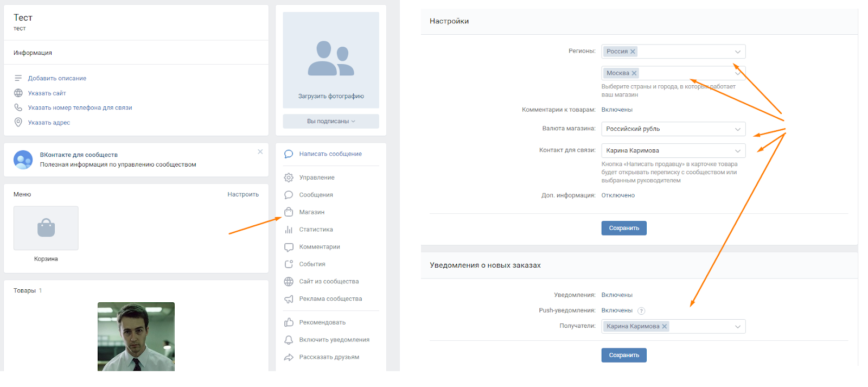The image size is (868, 387).
Task: Remove recipient 'Карина Каримова' tag
Action: (665, 326)
